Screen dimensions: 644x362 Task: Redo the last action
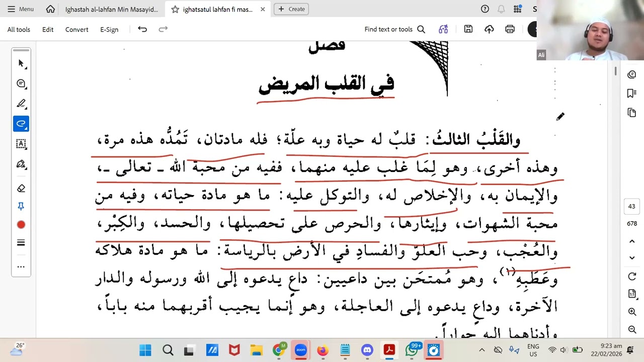pyautogui.click(x=163, y=29)
